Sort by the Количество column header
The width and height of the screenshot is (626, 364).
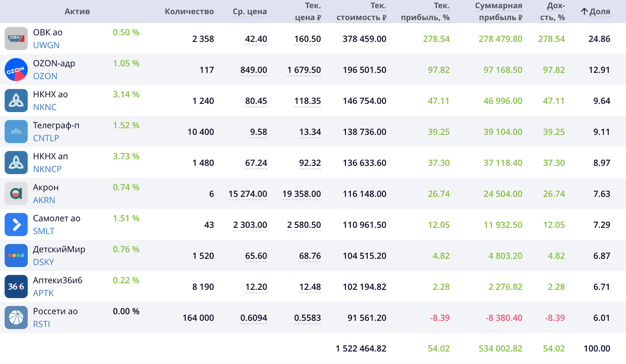coord(189,11)
